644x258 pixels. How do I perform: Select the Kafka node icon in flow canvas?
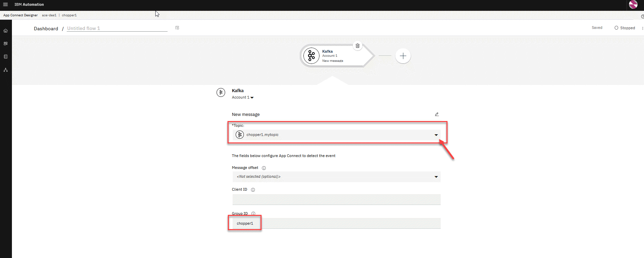(311, 56)
